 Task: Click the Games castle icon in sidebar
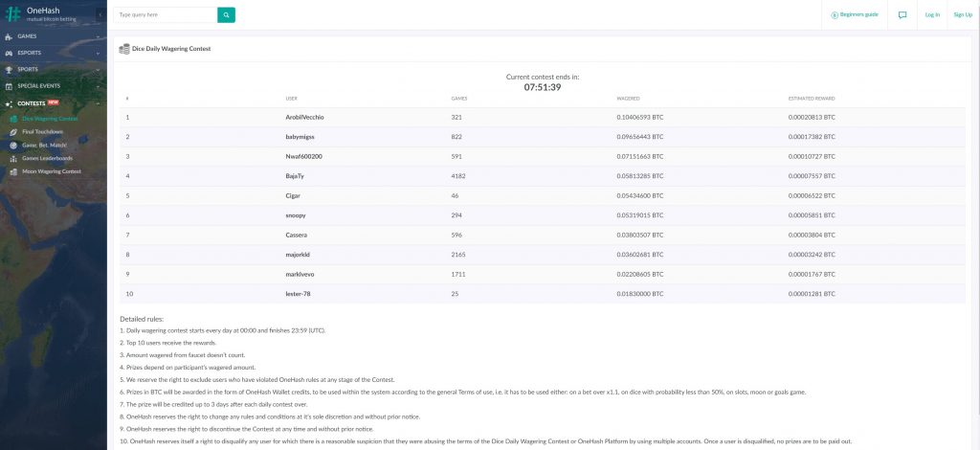(9, 36)
